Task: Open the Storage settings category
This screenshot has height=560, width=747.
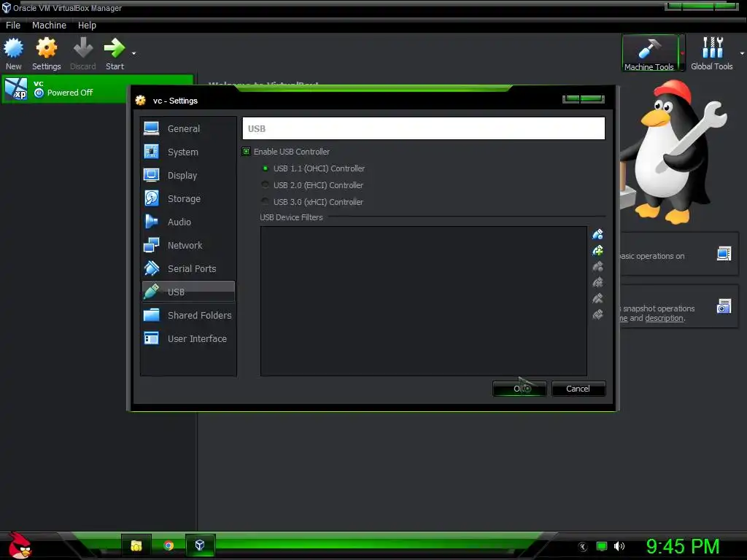Action: click(x=188, y=198)
